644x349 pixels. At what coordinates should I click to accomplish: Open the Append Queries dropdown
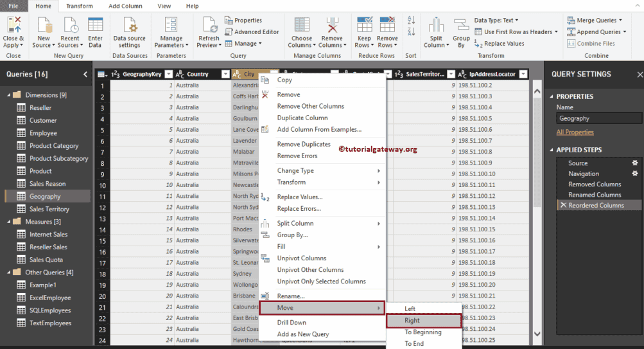(596, 31)
